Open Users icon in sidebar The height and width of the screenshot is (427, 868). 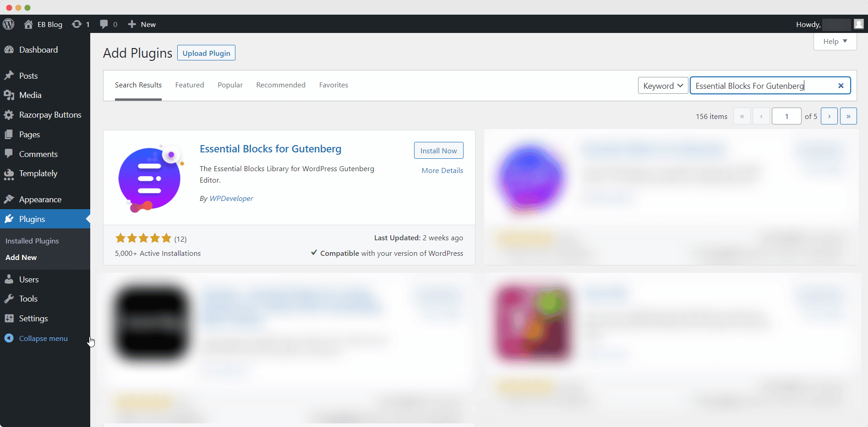(9, 279)
